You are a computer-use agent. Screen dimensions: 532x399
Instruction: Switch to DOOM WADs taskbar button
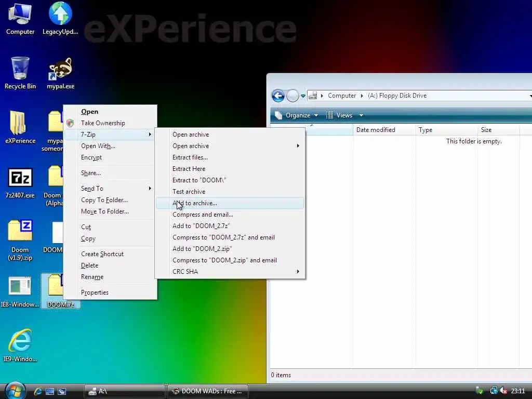(208, 391)
